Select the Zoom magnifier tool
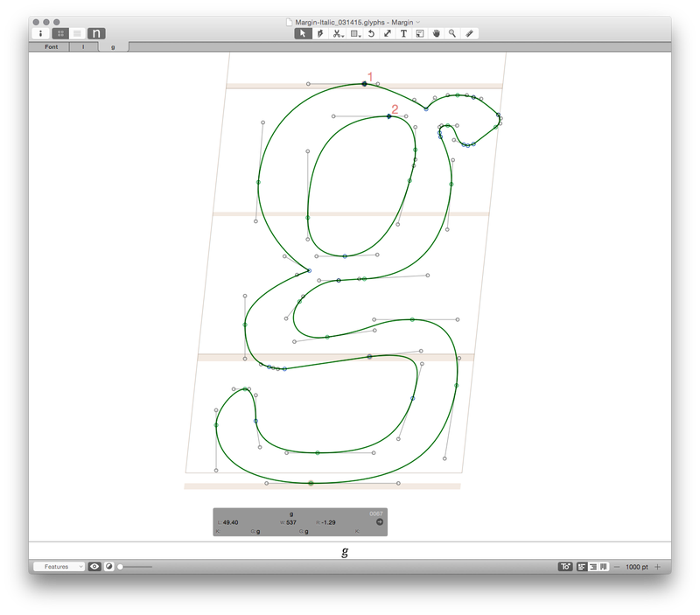 click(x=452, y=33)
